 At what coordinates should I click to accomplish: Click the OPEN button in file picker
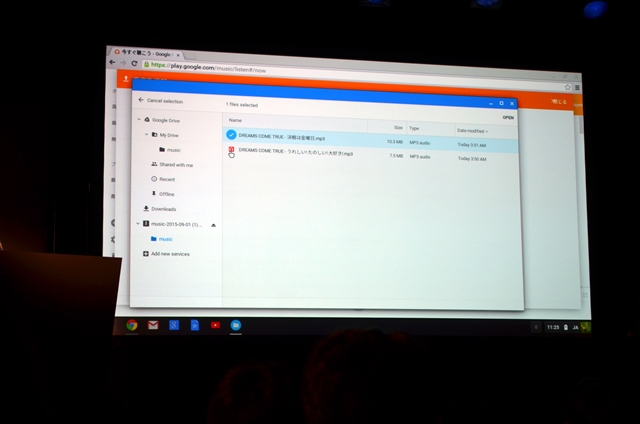pyautogui.click(x=508, y=118)
